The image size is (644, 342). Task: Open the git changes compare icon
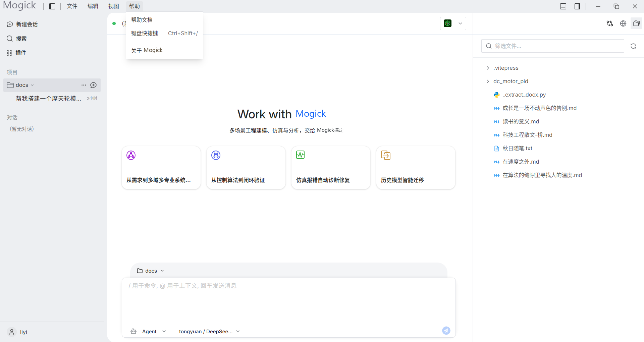coord(610,23)
